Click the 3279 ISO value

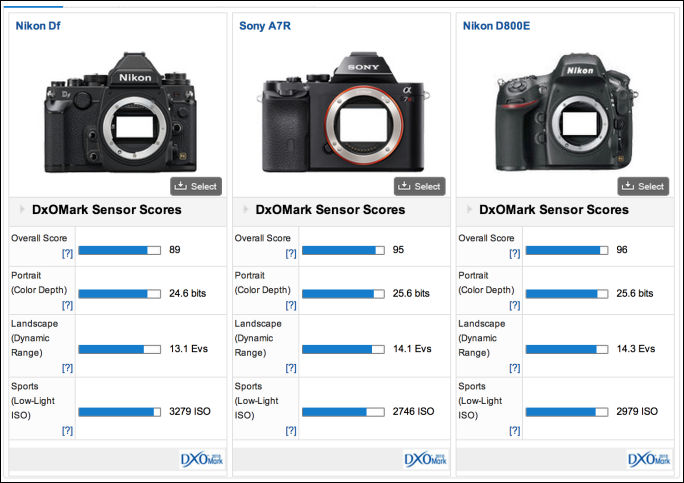(x=190, y=411)
